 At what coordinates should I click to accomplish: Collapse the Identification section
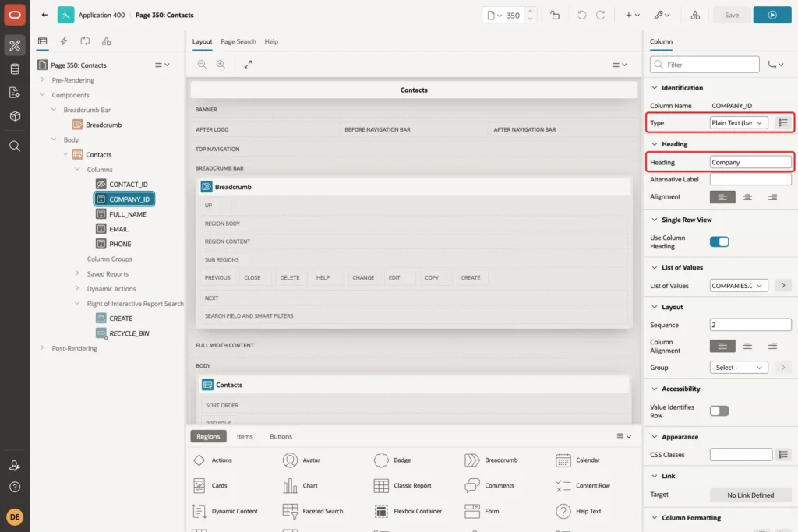[x=655, y=88]
